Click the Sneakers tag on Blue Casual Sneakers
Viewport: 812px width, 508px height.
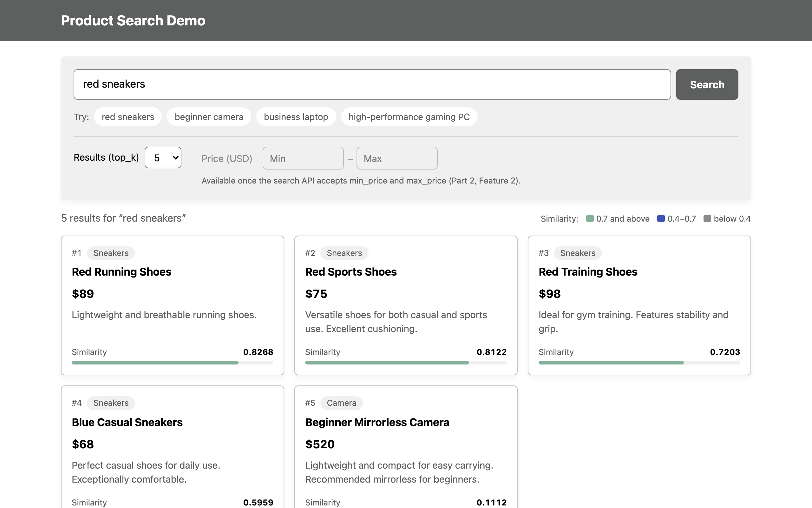[111, 403]
